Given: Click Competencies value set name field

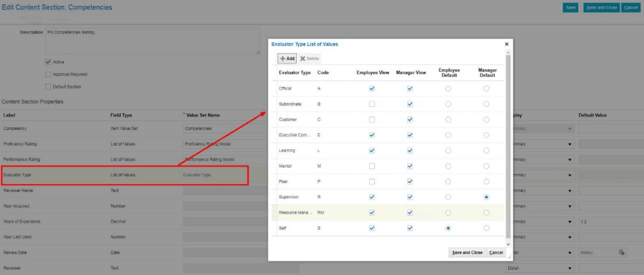Looking at the screenshot, I should pyautogui.click(x=225, y=128).
